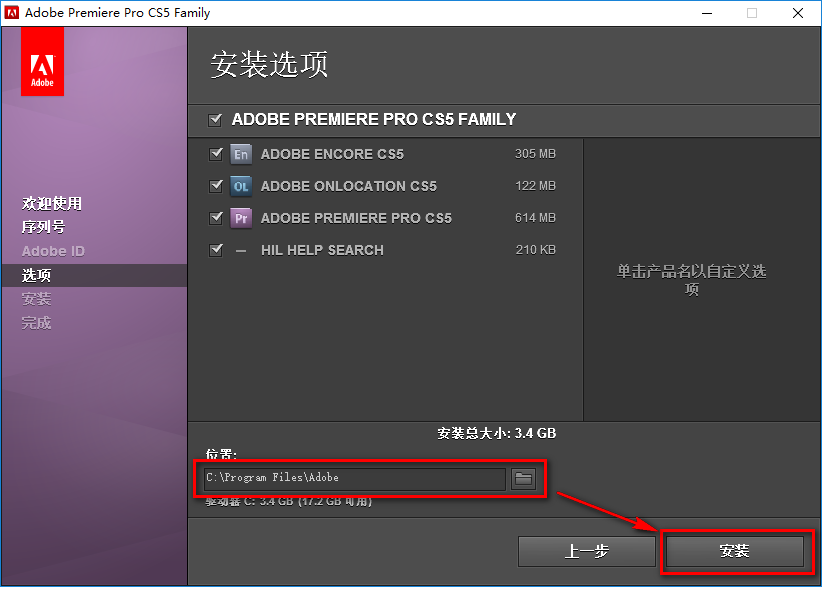Click the Pr icon for Adobe Premiere Pro CS5
822x605 pixels.
240,218
